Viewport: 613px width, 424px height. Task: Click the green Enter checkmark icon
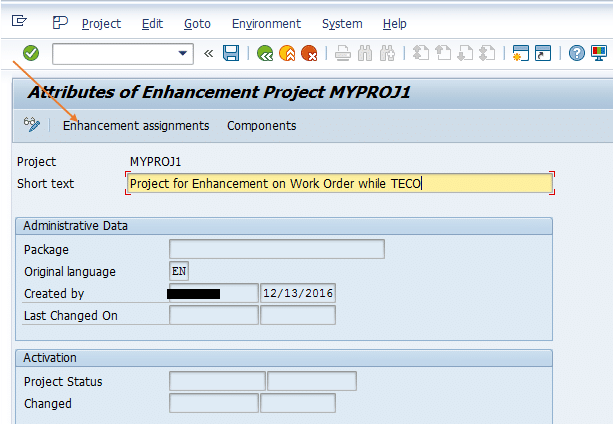(30, 53)
